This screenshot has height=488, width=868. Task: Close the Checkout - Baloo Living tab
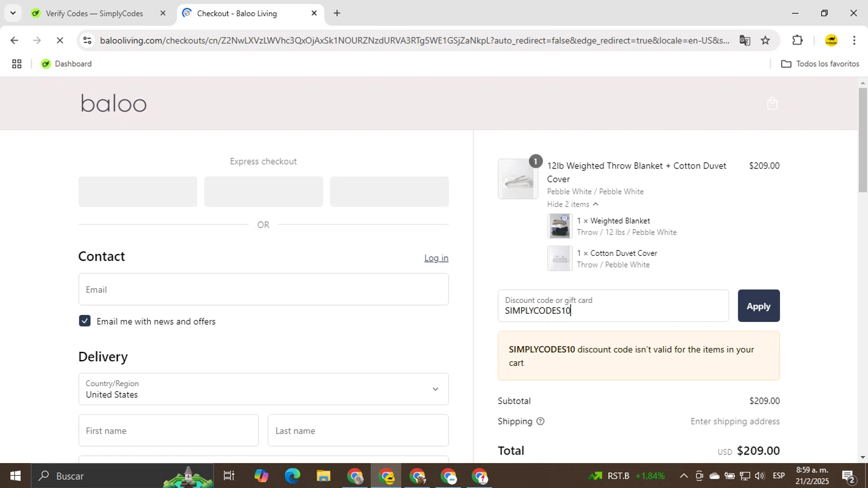314,13
